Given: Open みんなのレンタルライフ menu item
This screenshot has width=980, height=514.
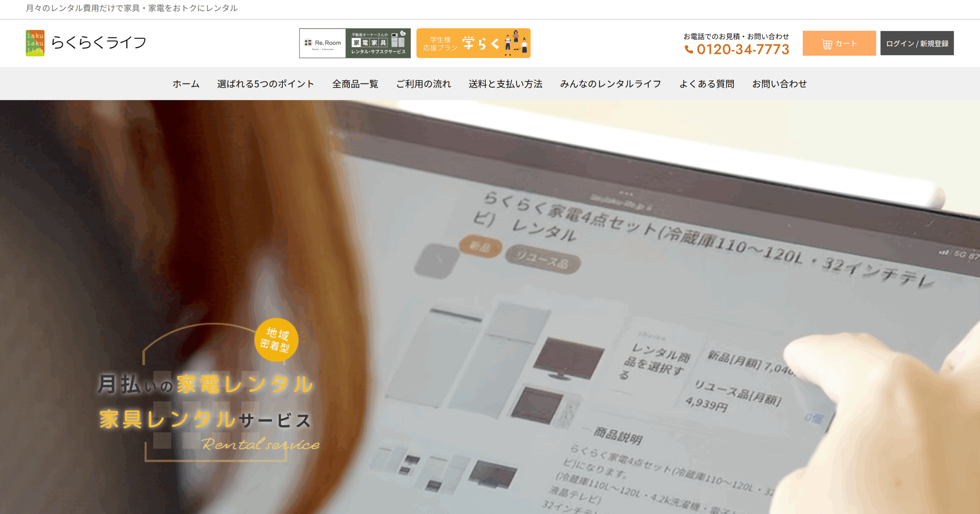Looking at the screenshot, I should pos(611,84).
